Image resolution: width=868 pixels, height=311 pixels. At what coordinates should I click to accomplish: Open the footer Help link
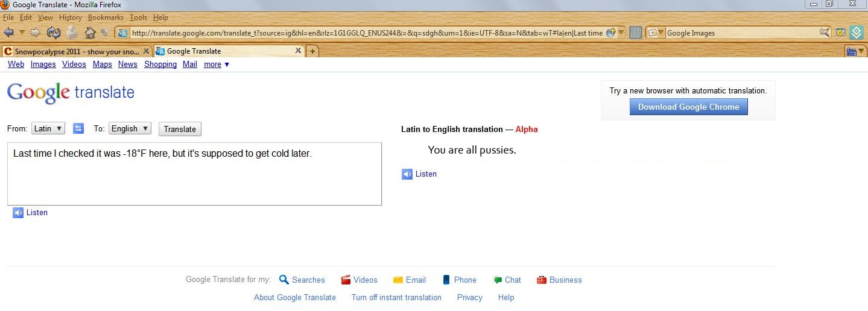coord(506,297)
